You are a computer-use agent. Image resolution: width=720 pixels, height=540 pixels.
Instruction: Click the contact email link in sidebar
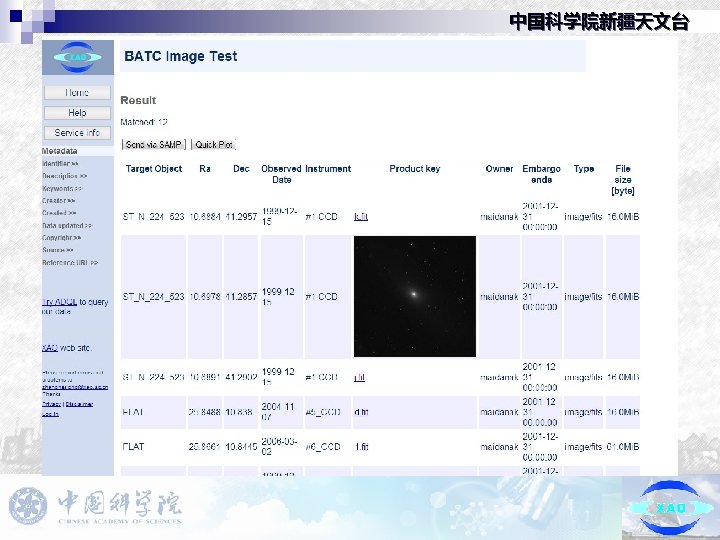pos(75,387)
